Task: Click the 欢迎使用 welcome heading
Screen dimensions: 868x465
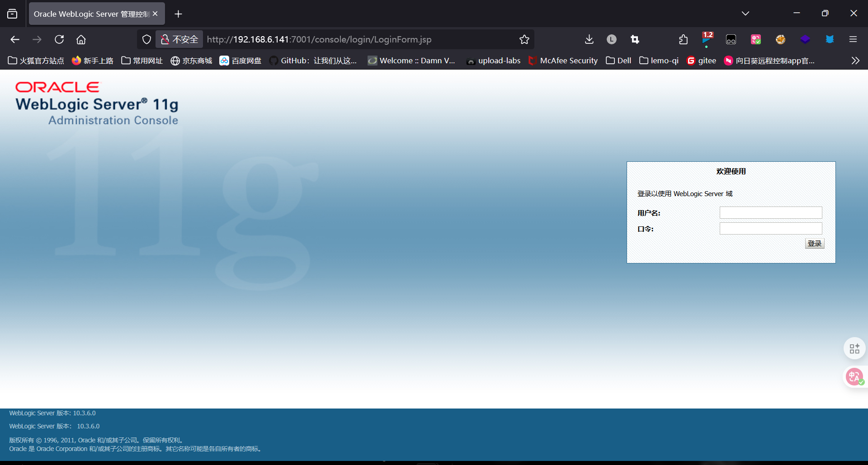Action: click(x=731, y=171)
